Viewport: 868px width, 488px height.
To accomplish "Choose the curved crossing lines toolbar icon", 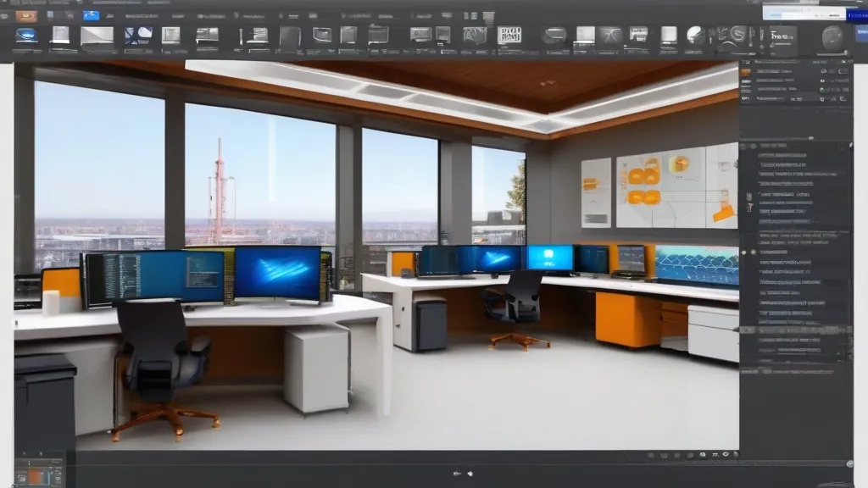I will (609, 36).
